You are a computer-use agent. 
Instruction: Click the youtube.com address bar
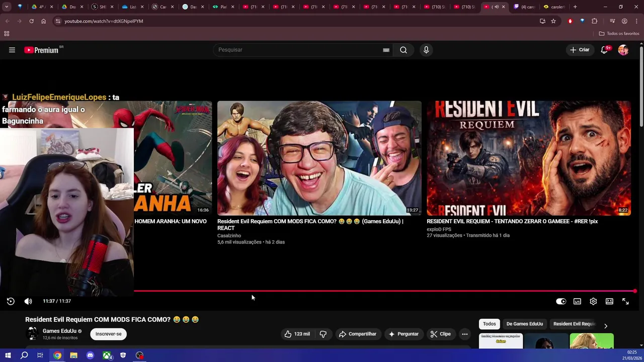(297, 21)
